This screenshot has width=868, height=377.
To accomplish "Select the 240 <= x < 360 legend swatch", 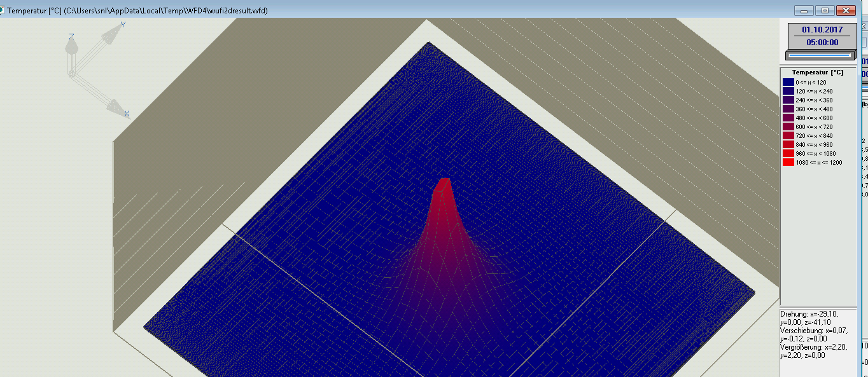I will pyautogui.click(x=788, y=100).
